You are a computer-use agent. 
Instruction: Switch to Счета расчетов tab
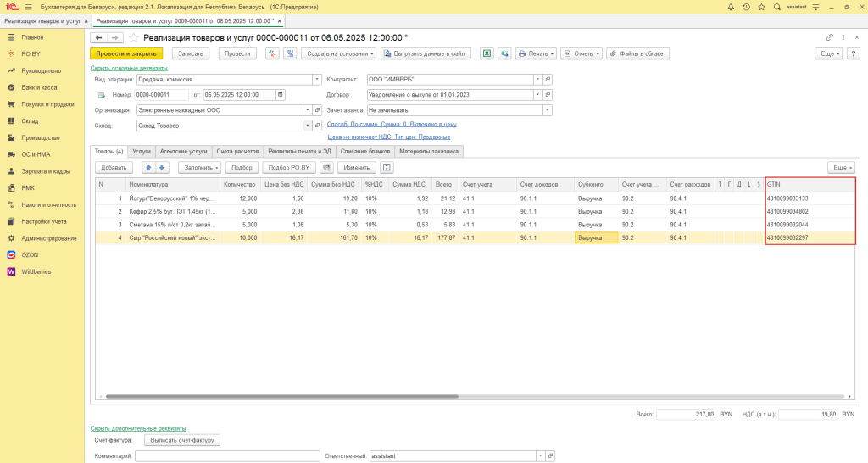[237, 151]
